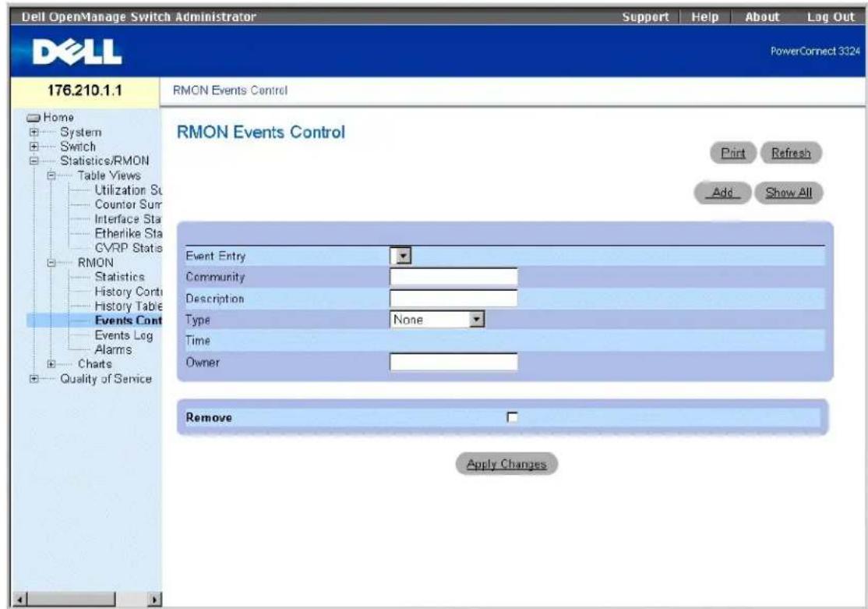The image size is (868, 609).
Task: Collapse the Table Views branch
Action: coord(51,175)
